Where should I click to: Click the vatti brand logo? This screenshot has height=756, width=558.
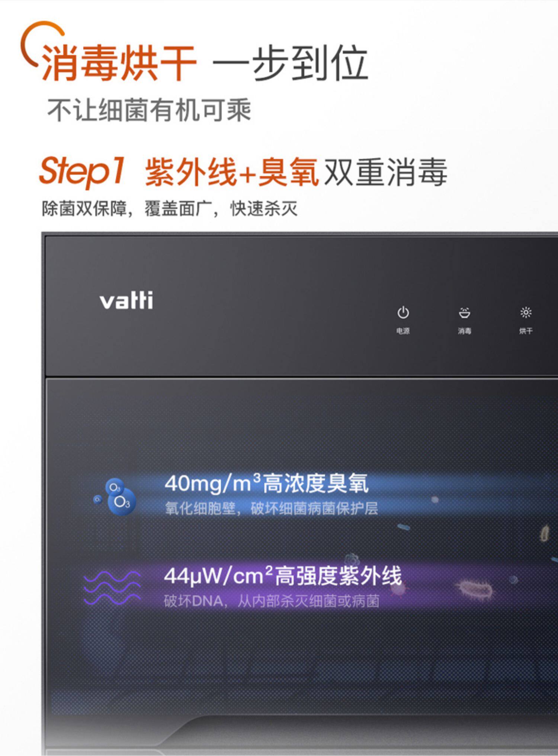click(x=126, y=300)
